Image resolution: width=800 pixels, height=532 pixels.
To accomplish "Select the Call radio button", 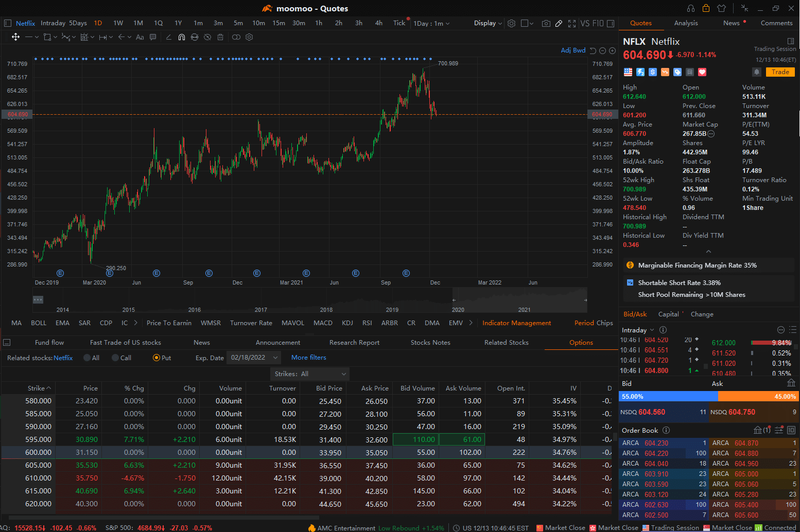I will click(x=115, y=358).
